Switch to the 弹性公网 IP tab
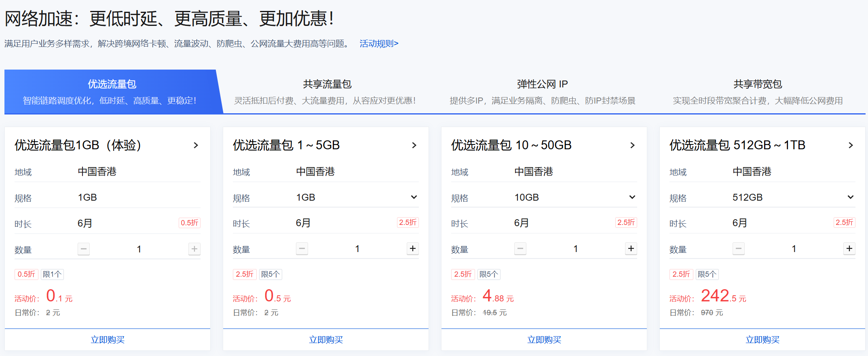868x356 pixels. point(542,92)
